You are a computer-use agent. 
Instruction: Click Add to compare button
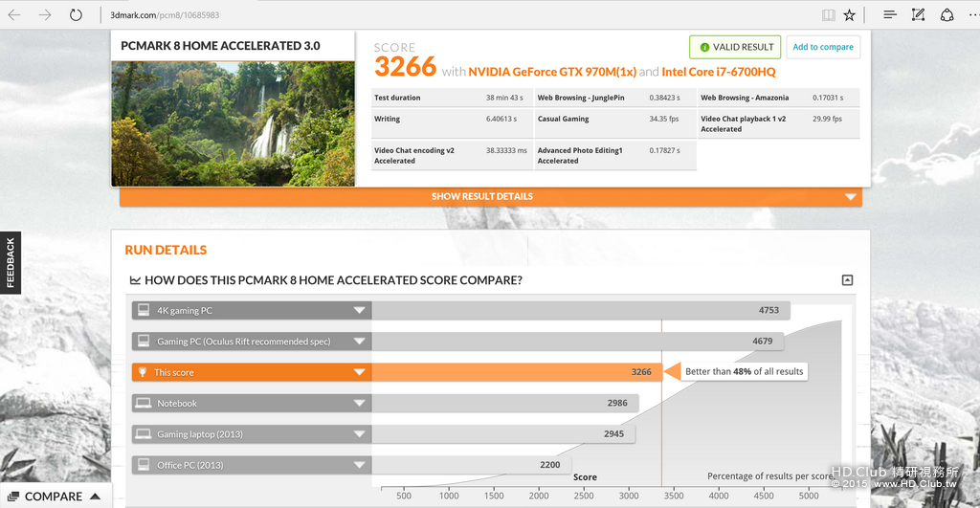coord(822,47)
